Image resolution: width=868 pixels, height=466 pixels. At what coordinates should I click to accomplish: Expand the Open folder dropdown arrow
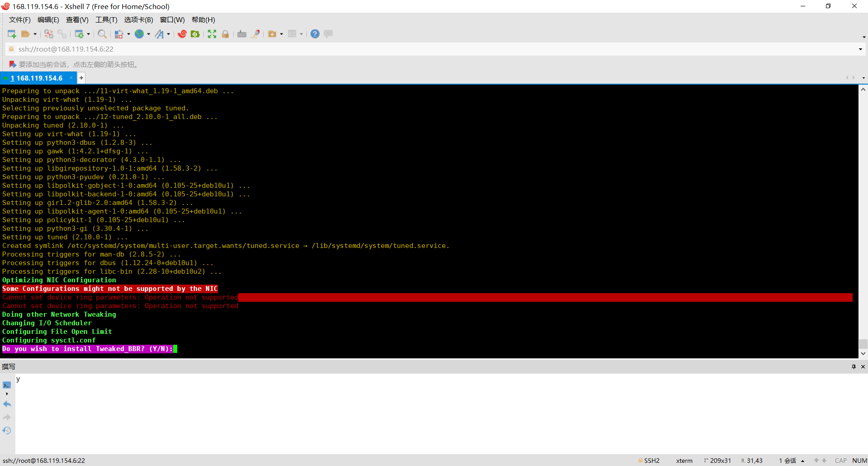click(35, 34)
